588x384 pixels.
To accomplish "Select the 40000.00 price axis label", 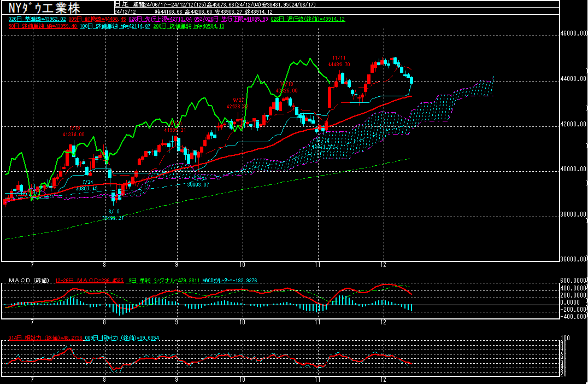I will click(x=574, y=169).
